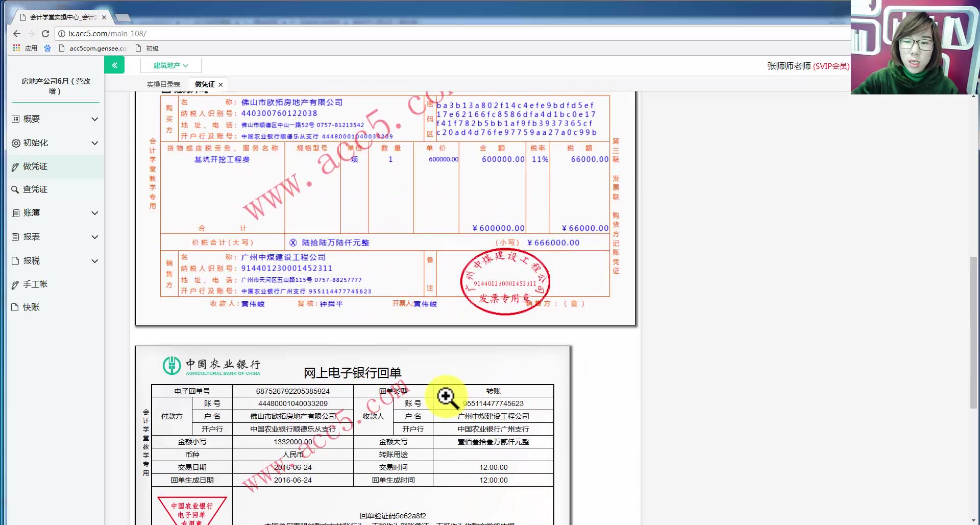The height and width of the screenshot is (525, 980).
Task: Expand the 账簿 section chevron
Action: [94, 213]
